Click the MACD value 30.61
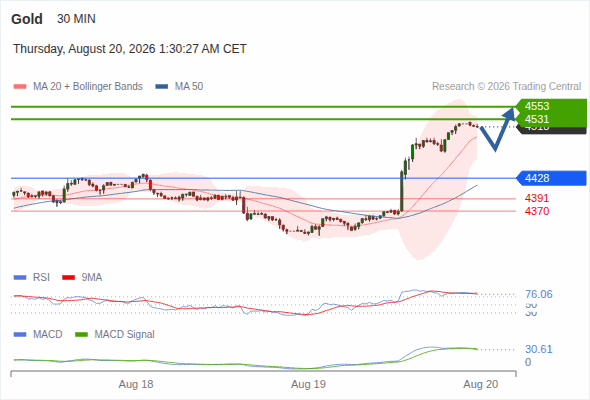590x400 pixels. (x=539, y=349)
